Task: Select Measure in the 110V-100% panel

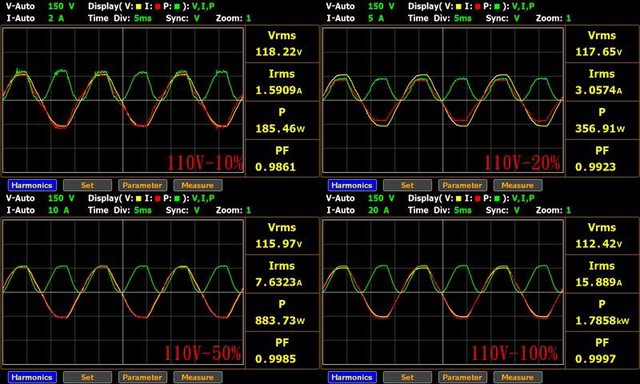Action: (518, 377)
